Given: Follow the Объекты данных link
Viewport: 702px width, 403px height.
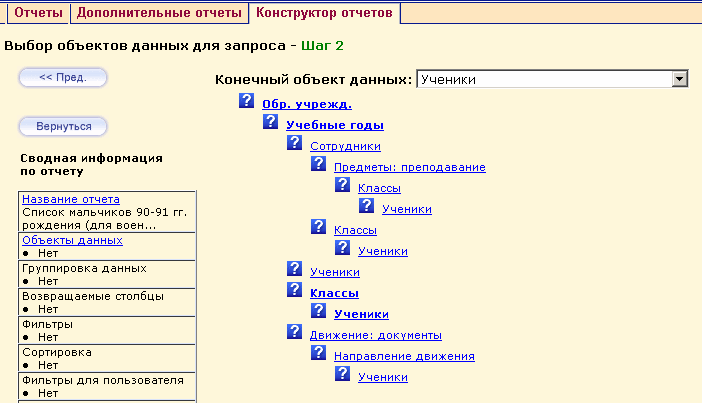Looking at the screenshot, I should click(x=73, y=240).
